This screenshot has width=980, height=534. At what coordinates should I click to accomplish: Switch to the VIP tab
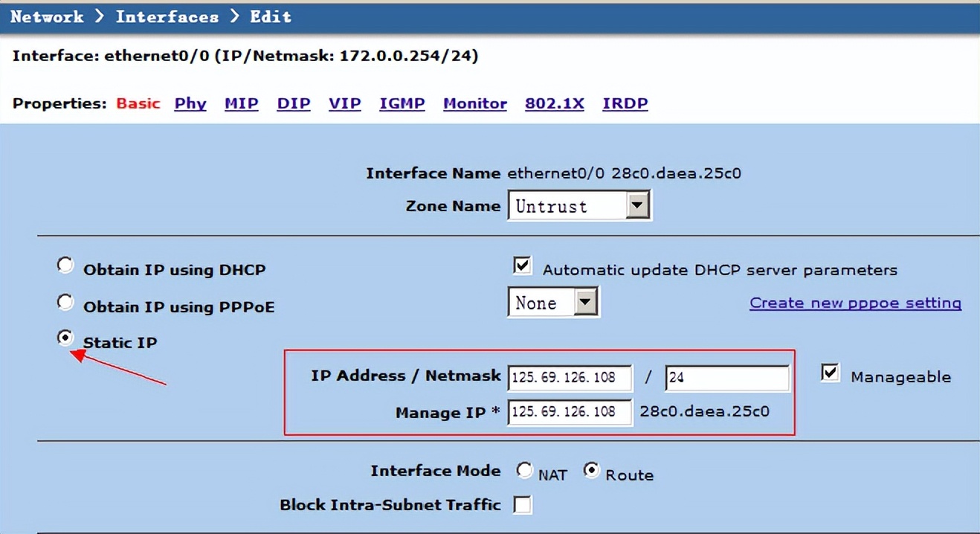coord(344,103)
